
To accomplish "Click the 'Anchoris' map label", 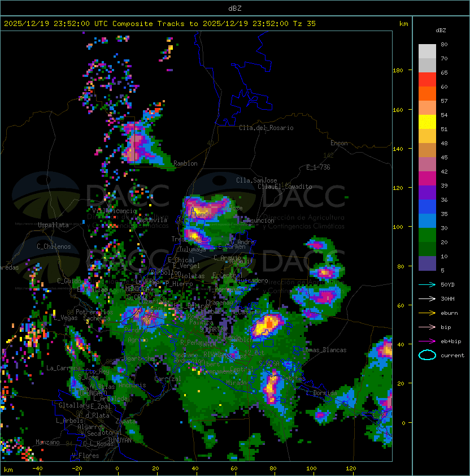I will pyautogui.click(x=132, y=385).
